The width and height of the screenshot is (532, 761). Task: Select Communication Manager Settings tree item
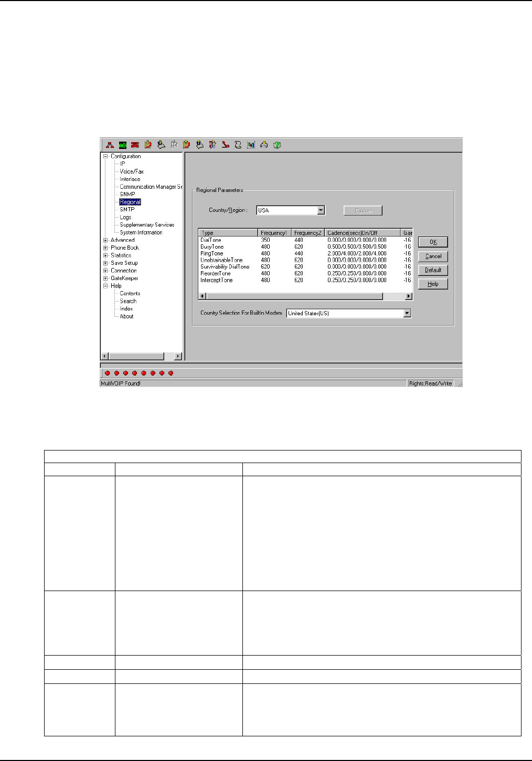(x=151, y=187)
